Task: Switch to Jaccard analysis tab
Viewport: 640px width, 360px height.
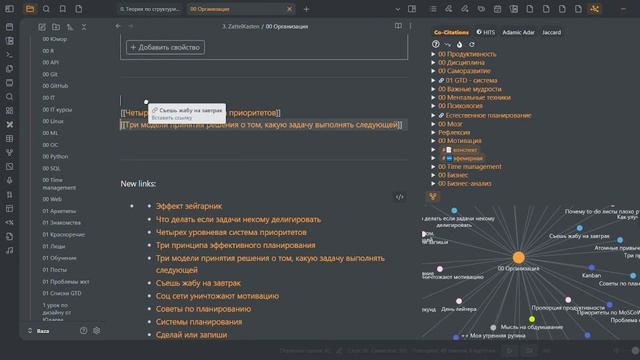Action: click(x=551, y=32)
